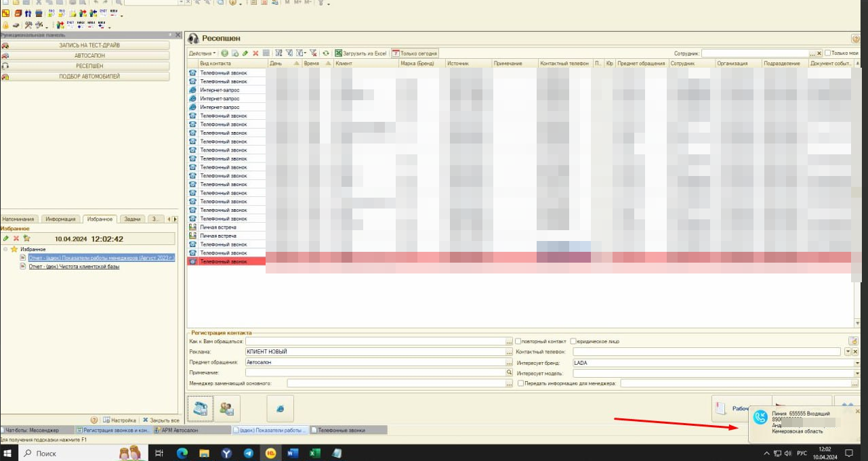Tick the повторный контакт checkbox

tap(518, 341)
